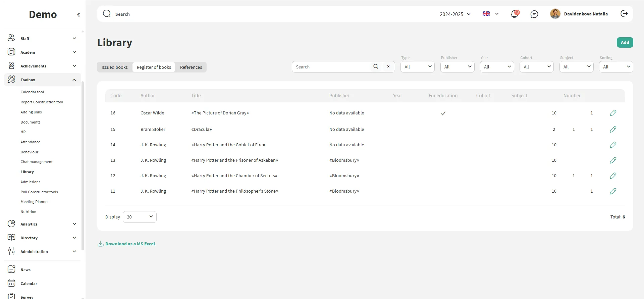Open the chat messages icon
Viewport: 644px width, 299px height.
(534, 14)
